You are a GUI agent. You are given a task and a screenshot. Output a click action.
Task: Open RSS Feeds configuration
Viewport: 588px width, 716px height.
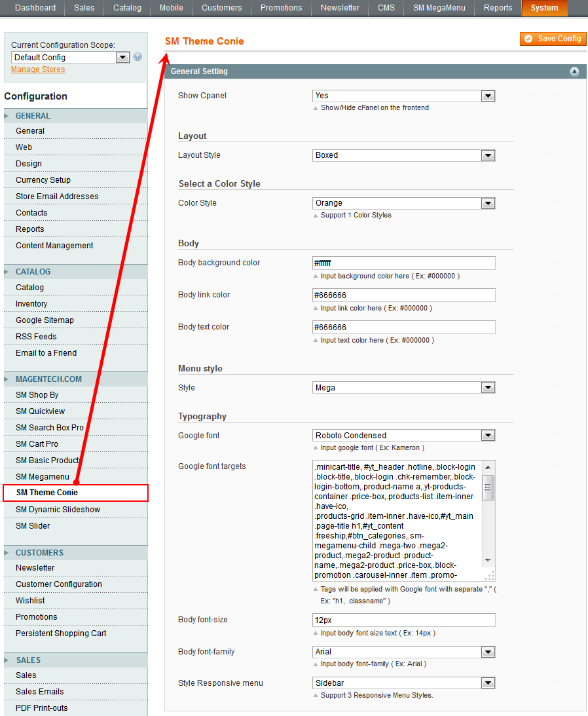tap(75, 337)
